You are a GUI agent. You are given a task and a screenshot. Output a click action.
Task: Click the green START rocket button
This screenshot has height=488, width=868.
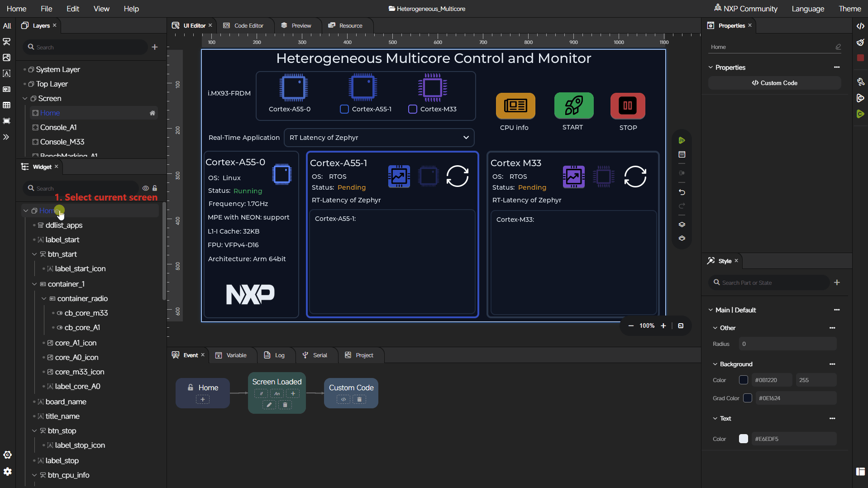tap(573, 105)
